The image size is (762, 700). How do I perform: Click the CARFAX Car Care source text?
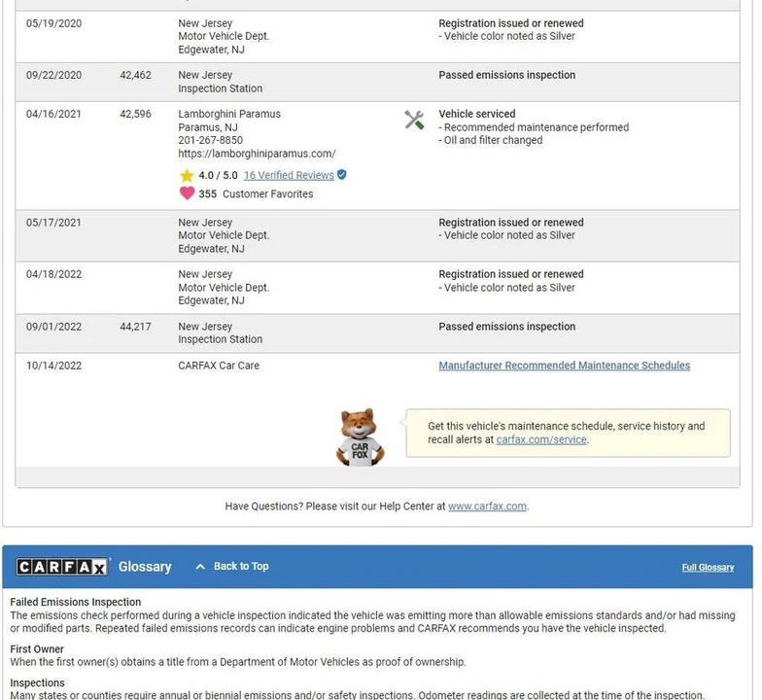pos(219,366)
